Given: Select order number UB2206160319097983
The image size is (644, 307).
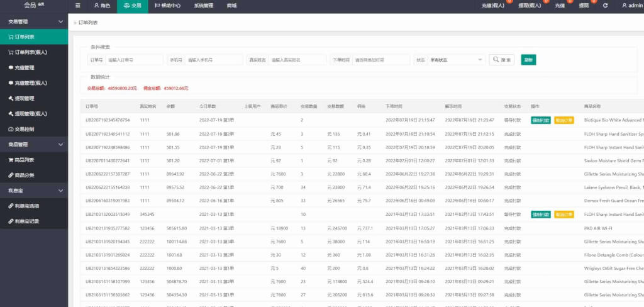Looking at the screenshot, I should pyautogui.click(x=108, y=201).
